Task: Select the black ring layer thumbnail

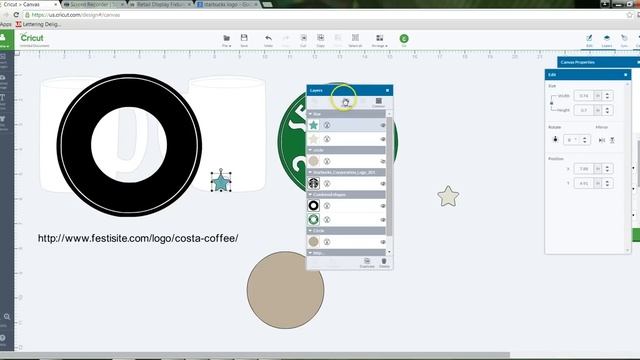Action: [313, 206]
